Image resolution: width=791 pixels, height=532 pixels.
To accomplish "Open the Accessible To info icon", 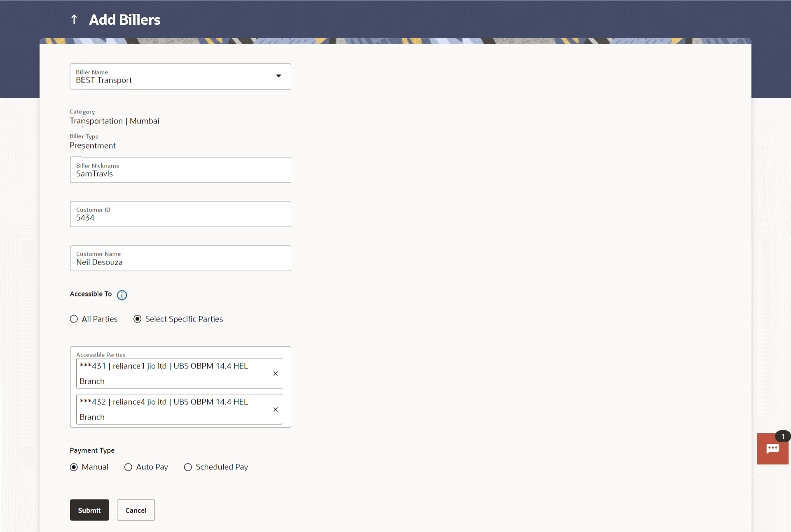I will [x=122, y=295].
